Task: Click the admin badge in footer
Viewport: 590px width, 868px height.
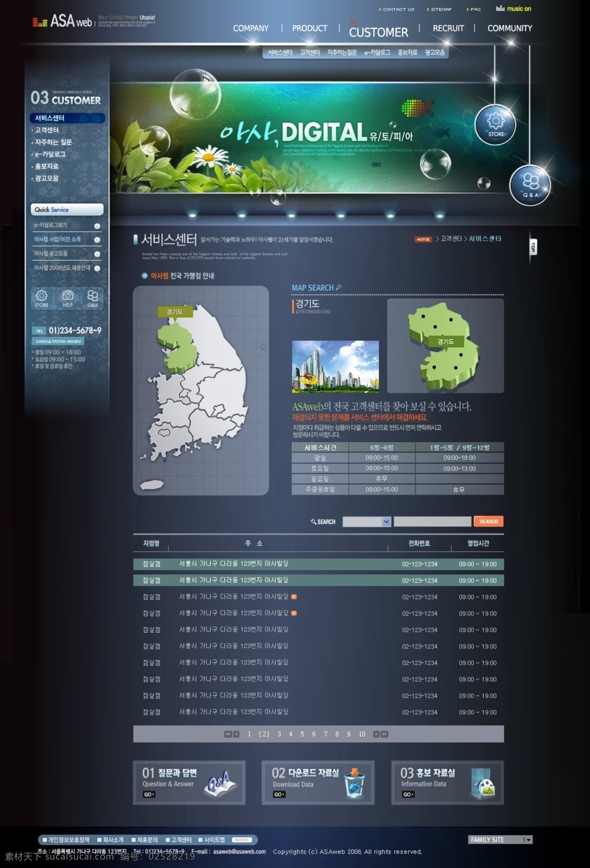Action: tap(241, 840)
